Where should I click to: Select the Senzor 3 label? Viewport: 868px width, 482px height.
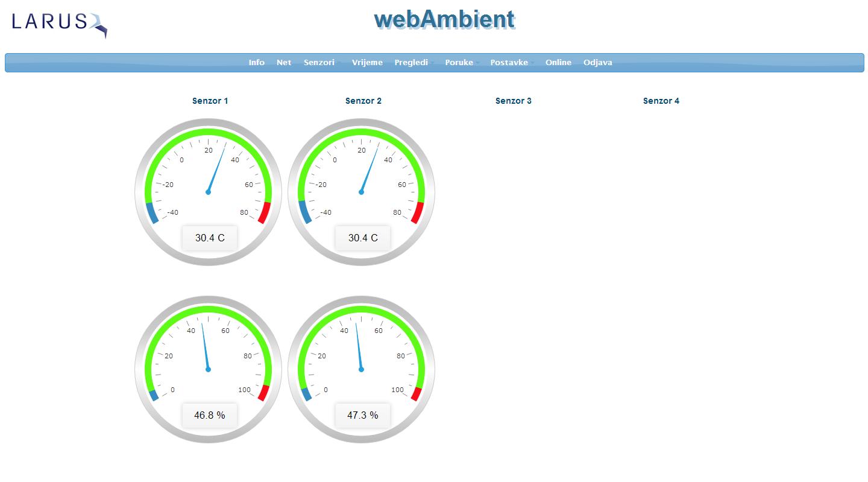513,101
